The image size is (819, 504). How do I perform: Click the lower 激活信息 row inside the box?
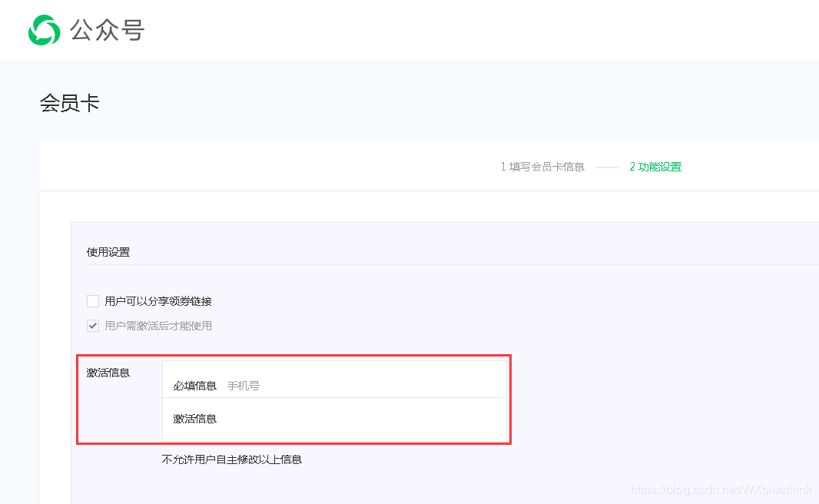[x=334, y=420]
